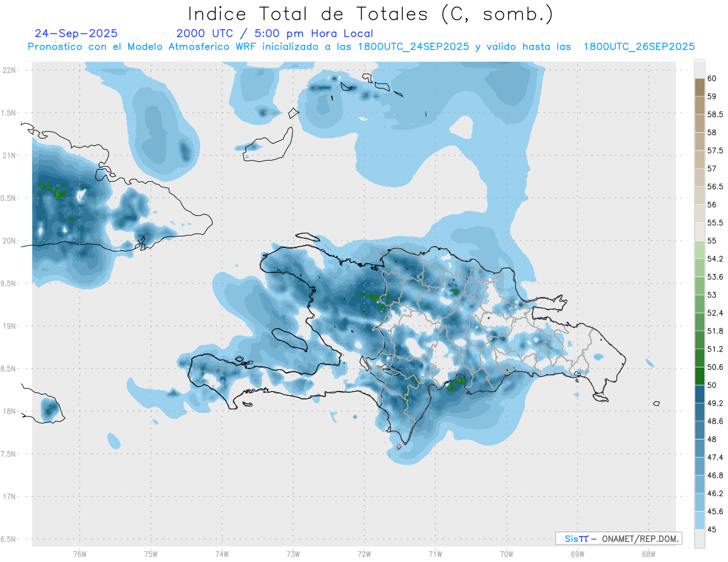Click the colorbar value '45'
Screen dimensions: 728x562
[712, 530]
